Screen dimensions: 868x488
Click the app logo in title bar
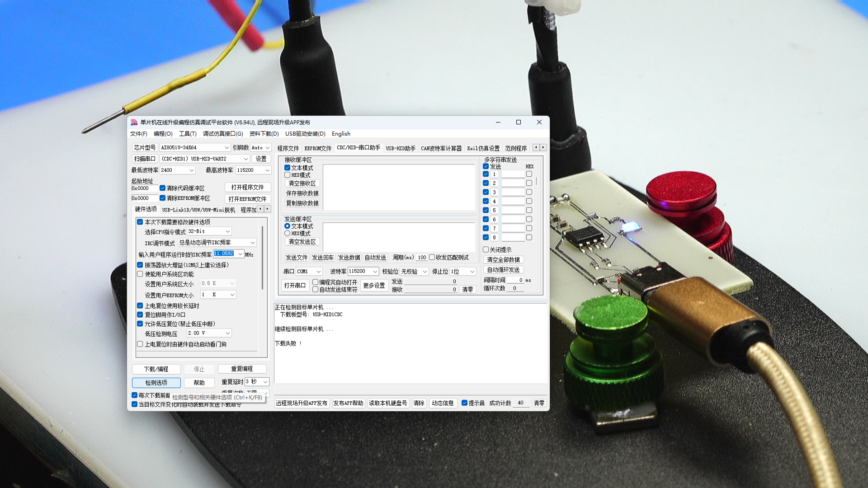(x=134, y=122)
